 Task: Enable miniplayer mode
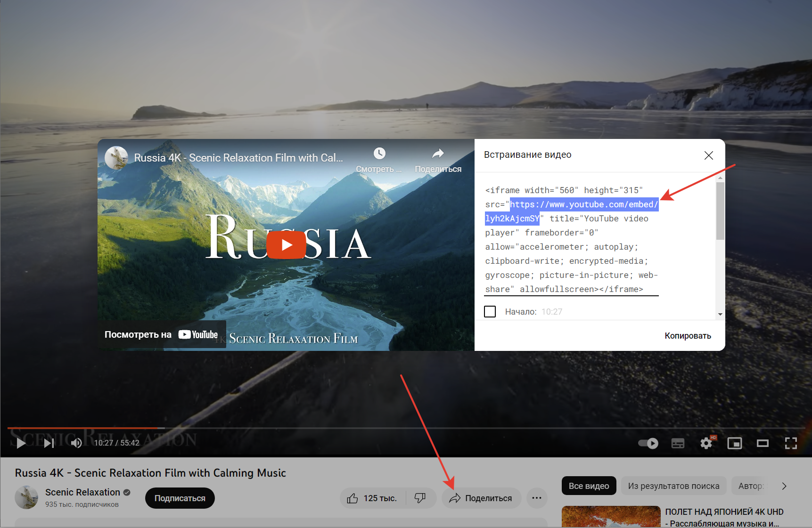pos(735,443)
